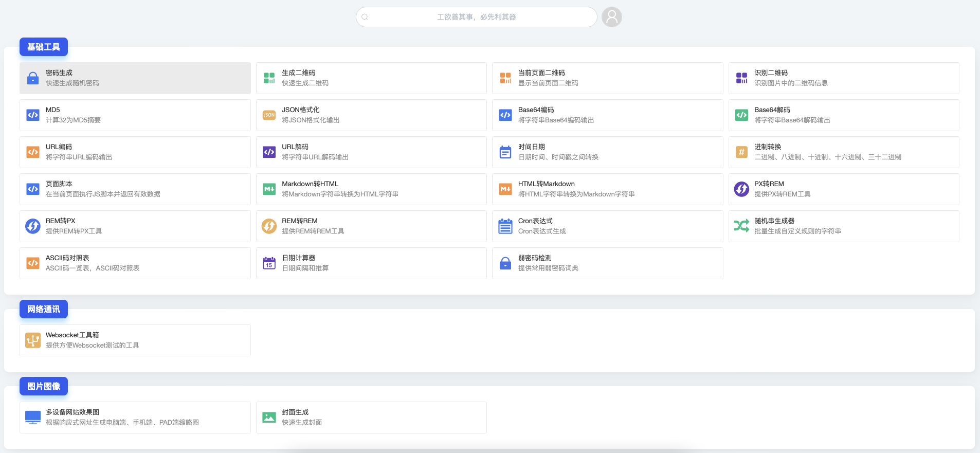Screen dimensions: 980x453
Task: Click the blue code icon for MD5
Action: [33, 115]
